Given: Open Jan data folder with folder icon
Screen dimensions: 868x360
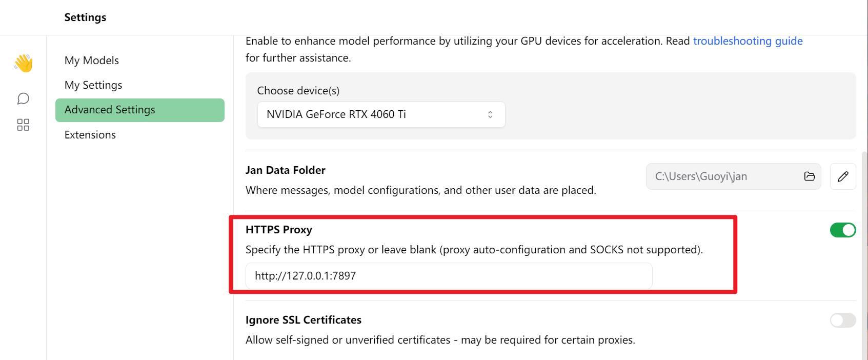Looking at the screenshot, I should tap(810, 176).
